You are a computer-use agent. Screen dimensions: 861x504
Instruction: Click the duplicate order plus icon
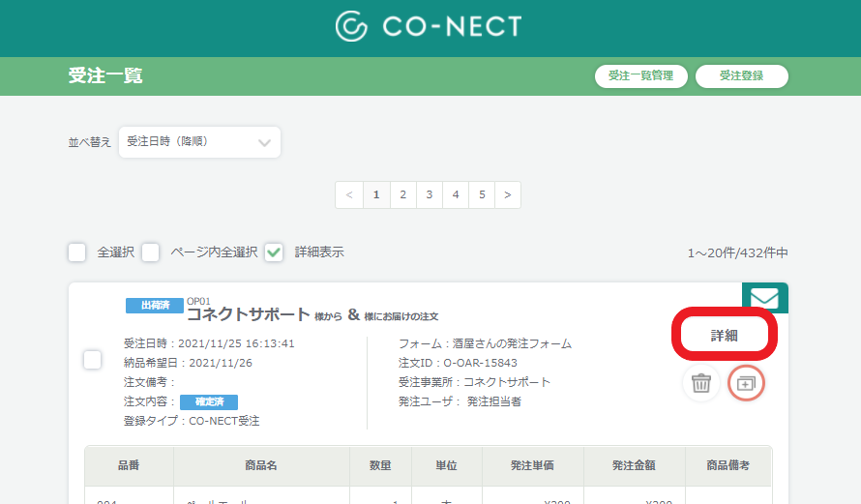coord(746,383)
